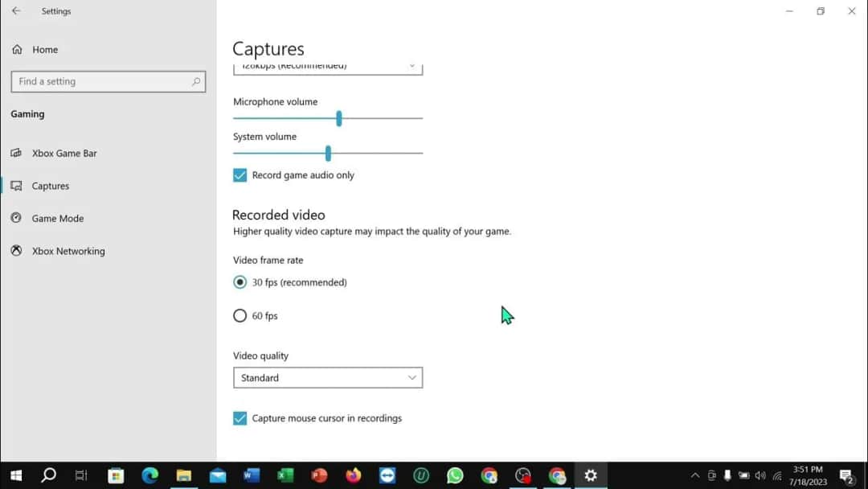Image resolution: width=868 pixels, height=489 pixels.
Task: Open WhatsApp from the taskbar
Action: tap(455, 475)
